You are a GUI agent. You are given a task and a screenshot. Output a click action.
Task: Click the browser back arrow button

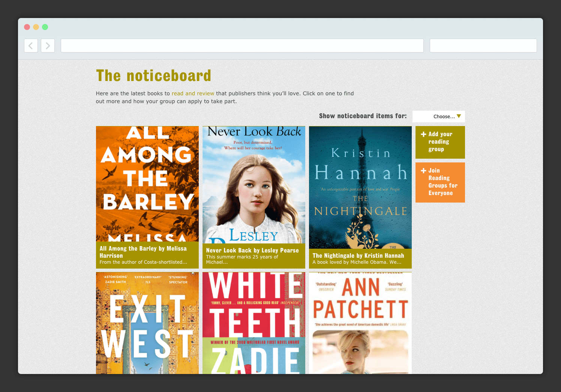click(31, 46)
